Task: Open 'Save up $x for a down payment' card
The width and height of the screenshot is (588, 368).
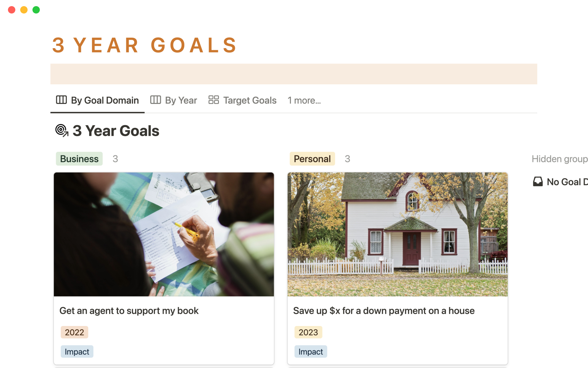Action: (x=384, y=311)
